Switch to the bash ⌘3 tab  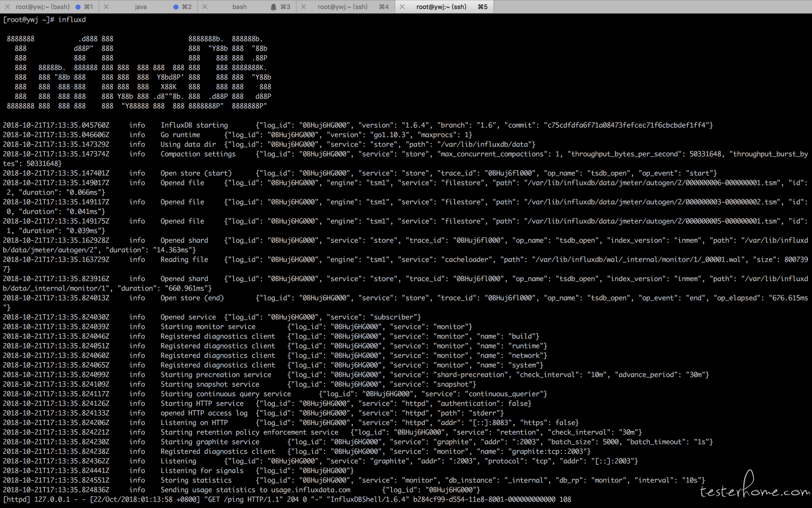(239, 7)
